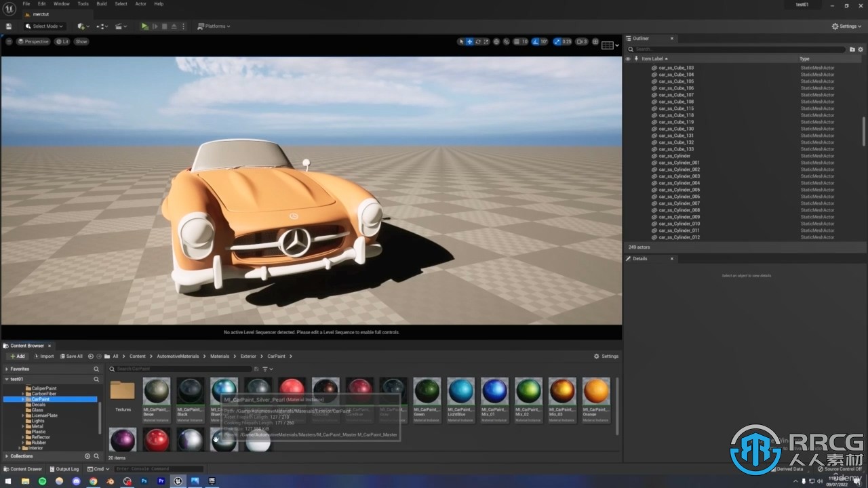The height and width of the screenshot is (488, 868).
Task: Open the Edit menu
Action: click(x=41, y=3)
